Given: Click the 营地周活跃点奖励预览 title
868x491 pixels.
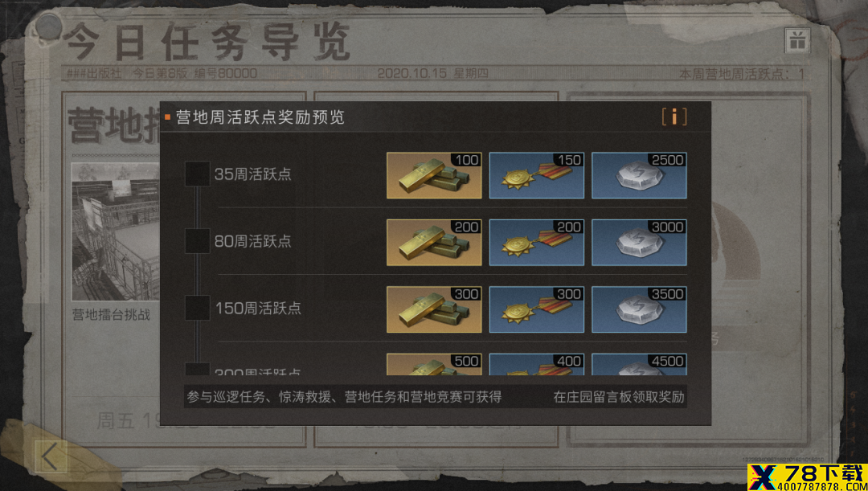Looking at the screenshot, I should 260,117.
